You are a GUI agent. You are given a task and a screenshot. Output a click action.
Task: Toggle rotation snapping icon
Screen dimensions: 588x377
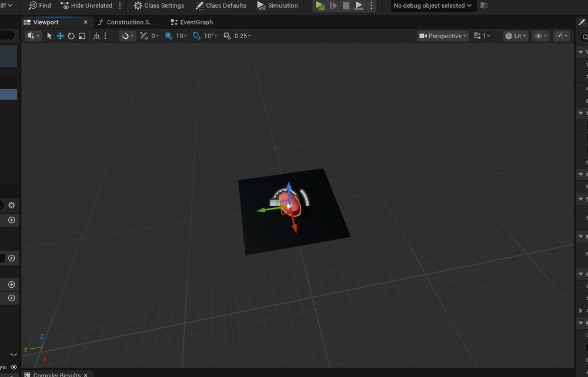[x=196, y=36]
